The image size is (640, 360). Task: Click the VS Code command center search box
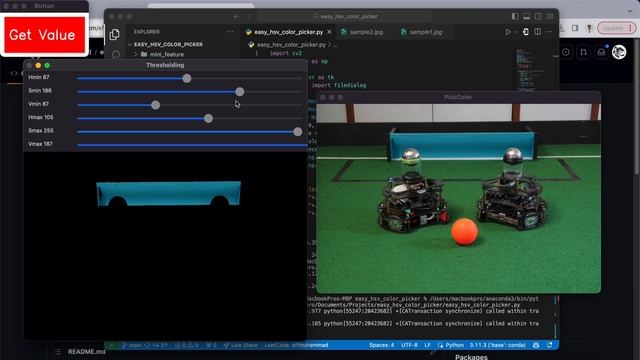[344, 16]
